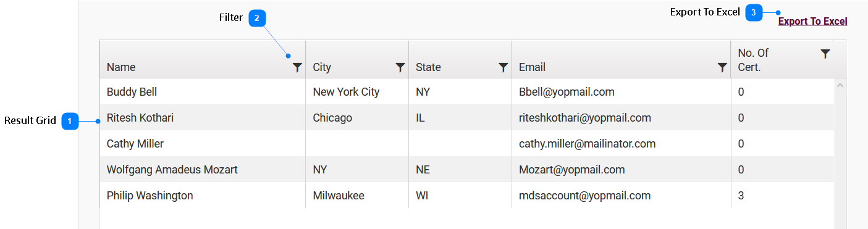Sort by the Email column header
Screen dimensions: 868x229
[532, 67]
